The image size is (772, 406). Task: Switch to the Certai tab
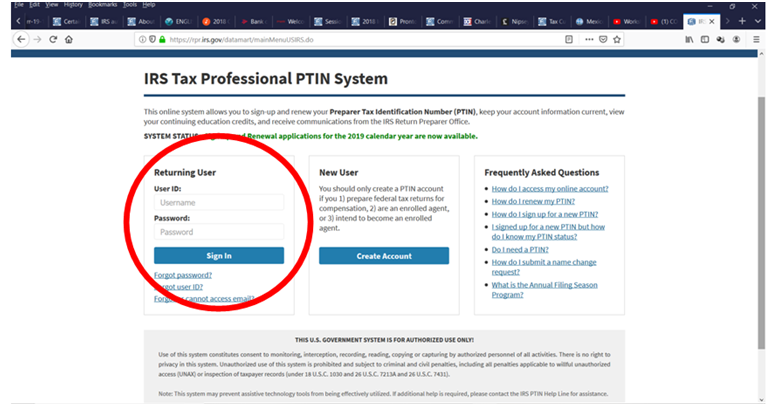pos(66,22)
